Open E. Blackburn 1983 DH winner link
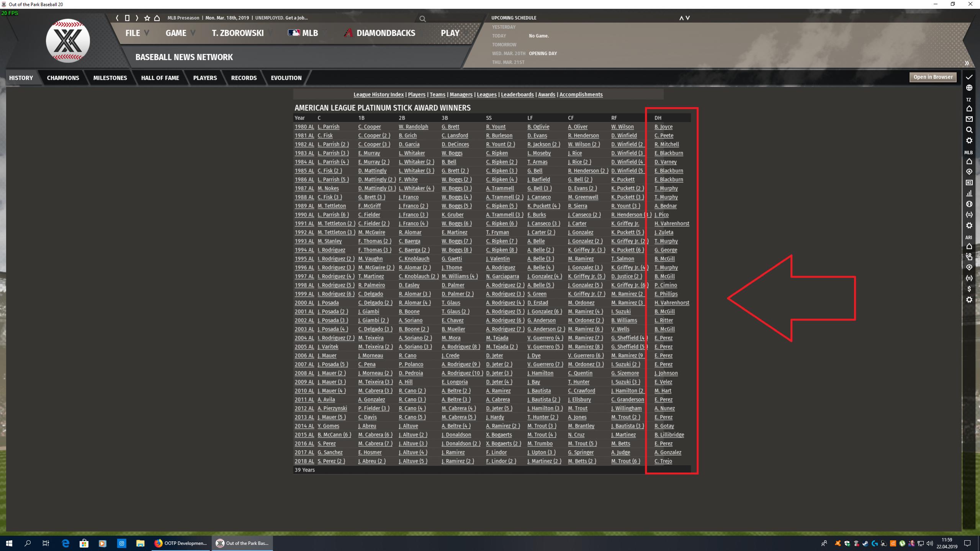 point(668,153)
